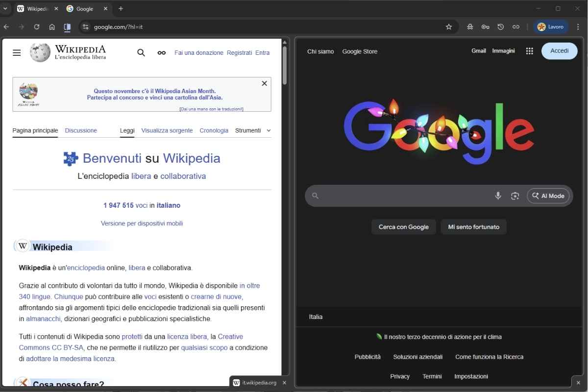Click the Wikipedia globe logo

click(x=41, y=52)
